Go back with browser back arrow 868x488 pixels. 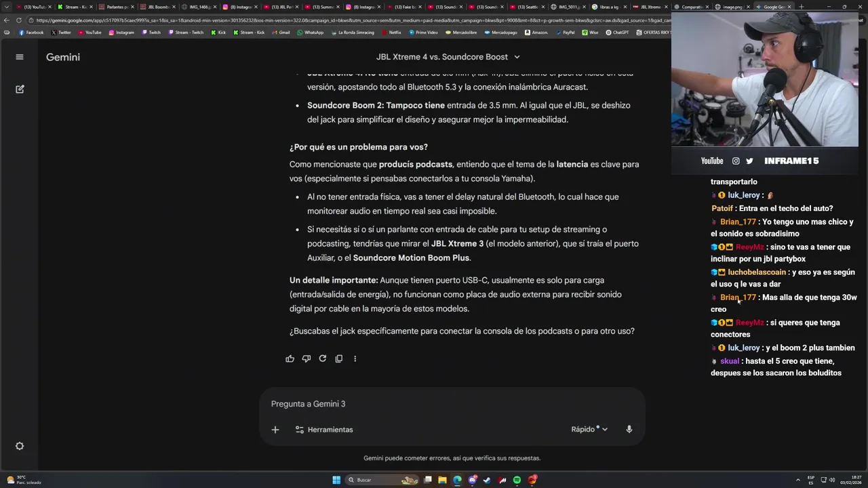(7, 20)
